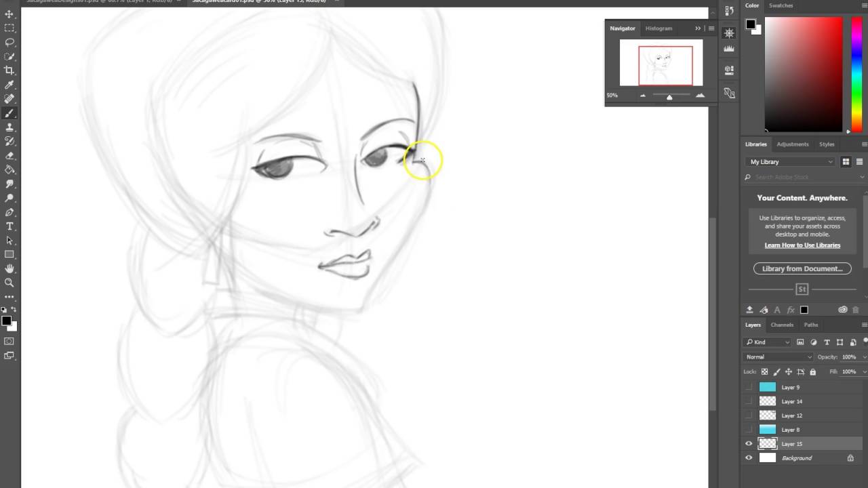
Task: Select the Rectangular Marquee tool
Action: click(x=9, y=28)
